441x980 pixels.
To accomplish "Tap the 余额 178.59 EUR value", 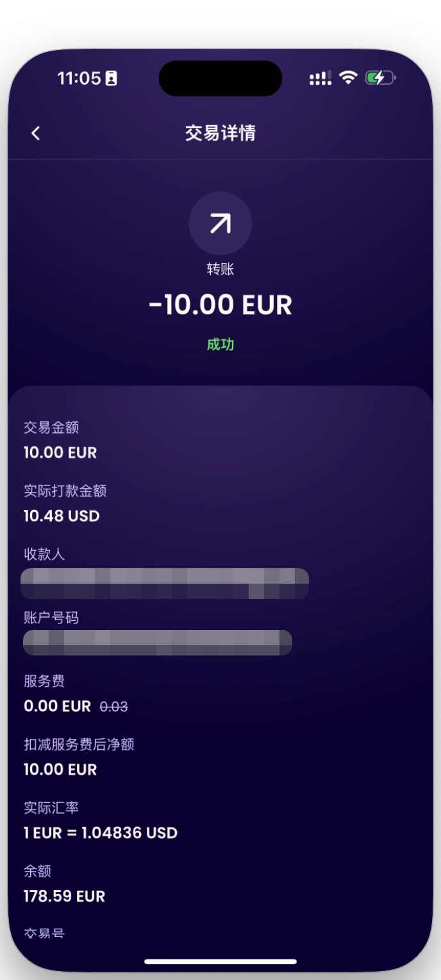I will pos(64,897).
